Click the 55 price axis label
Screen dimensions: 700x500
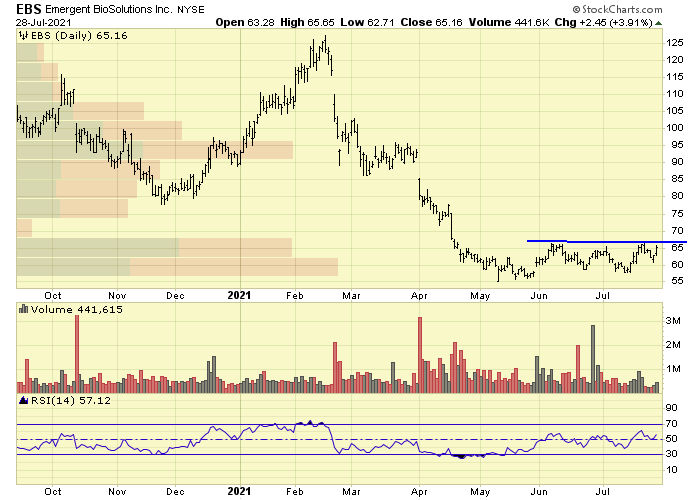click(x=677, y=281)
